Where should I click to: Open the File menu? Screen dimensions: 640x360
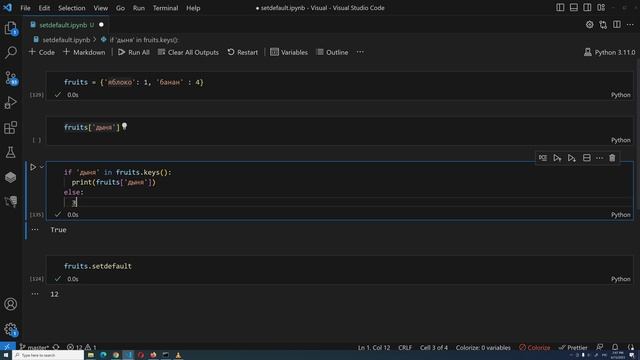(x=25, y=8)
